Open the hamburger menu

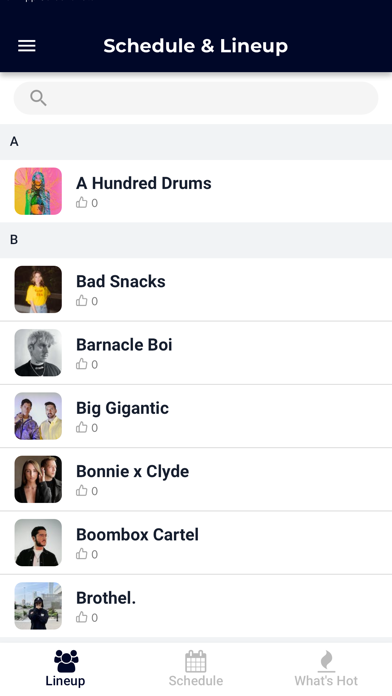[x=27, y=46]
